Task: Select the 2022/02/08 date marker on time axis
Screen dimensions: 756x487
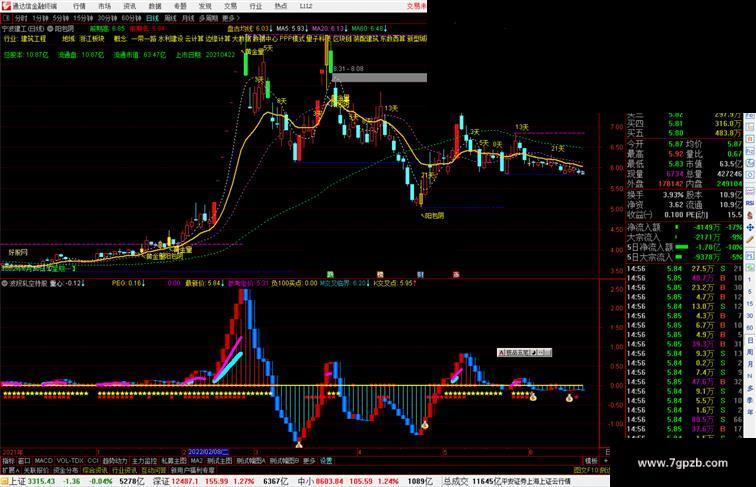Action: (x=208, y=452)
